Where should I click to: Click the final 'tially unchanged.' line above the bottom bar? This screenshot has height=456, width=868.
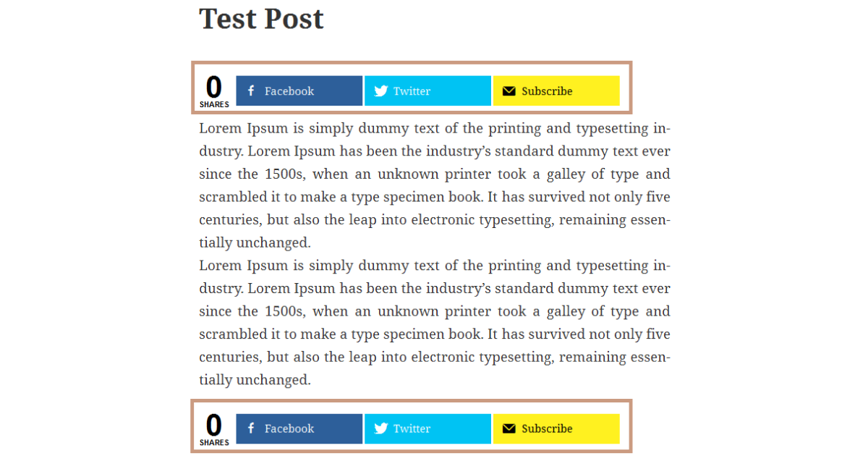click(x=255, y=379)
